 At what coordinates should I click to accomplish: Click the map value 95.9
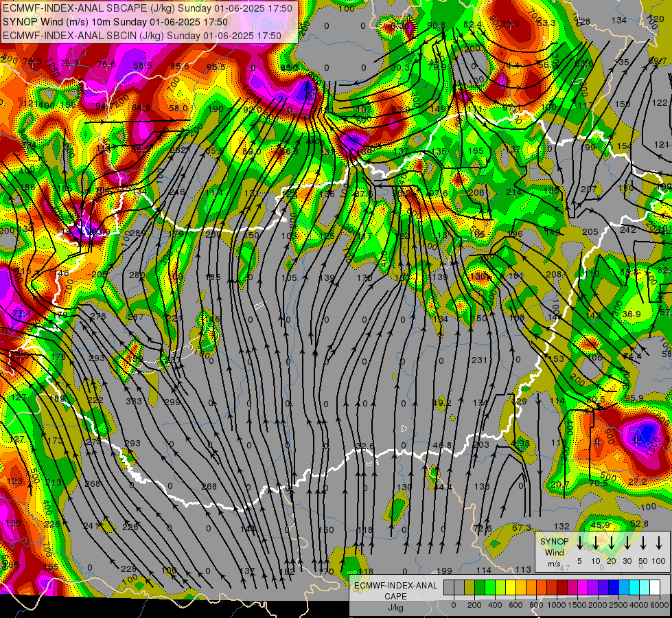tap(634, 398)
